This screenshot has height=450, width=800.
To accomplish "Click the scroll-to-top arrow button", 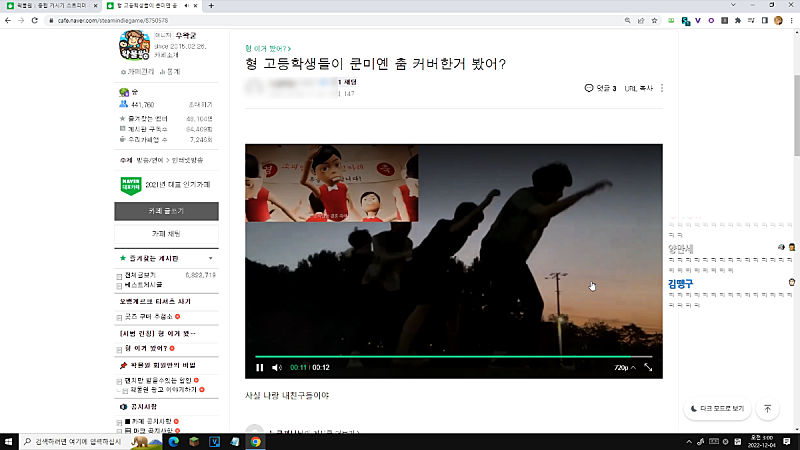I will pos(767,409).
